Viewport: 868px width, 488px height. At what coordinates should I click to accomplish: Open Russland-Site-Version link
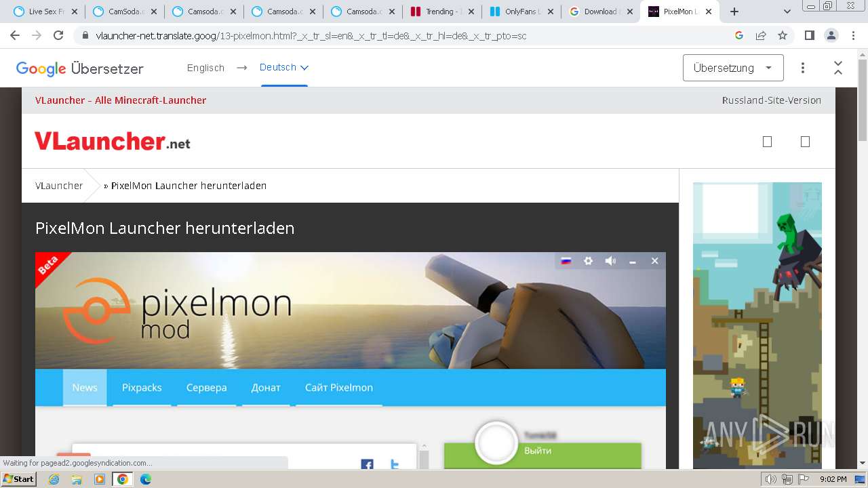point(772,100)
